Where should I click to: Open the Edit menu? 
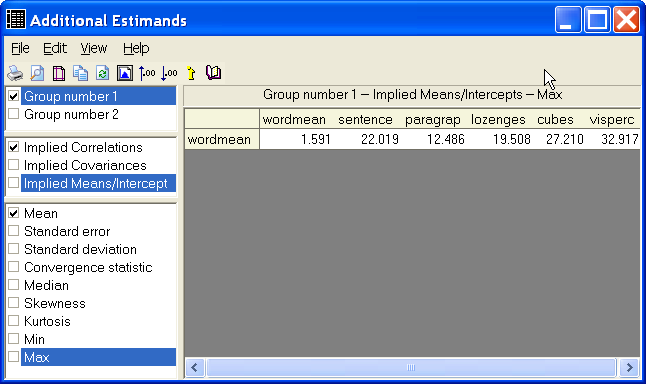pyautogui.click(x=55, y=48)
